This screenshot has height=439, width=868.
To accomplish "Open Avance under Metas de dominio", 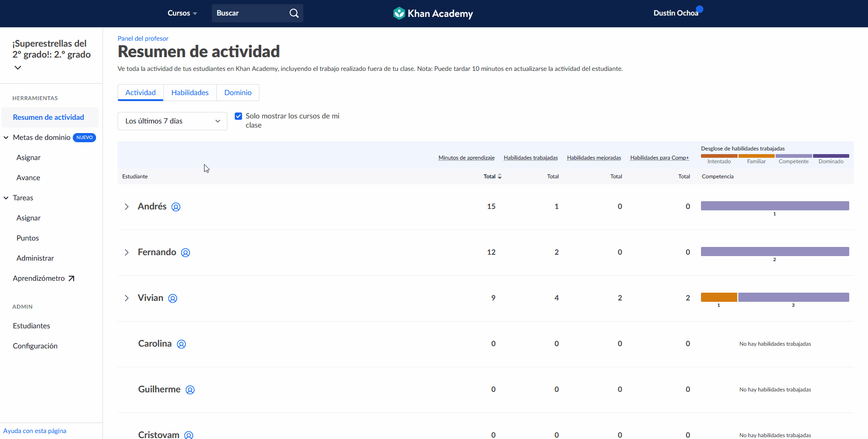I will [x=28, y=178].
